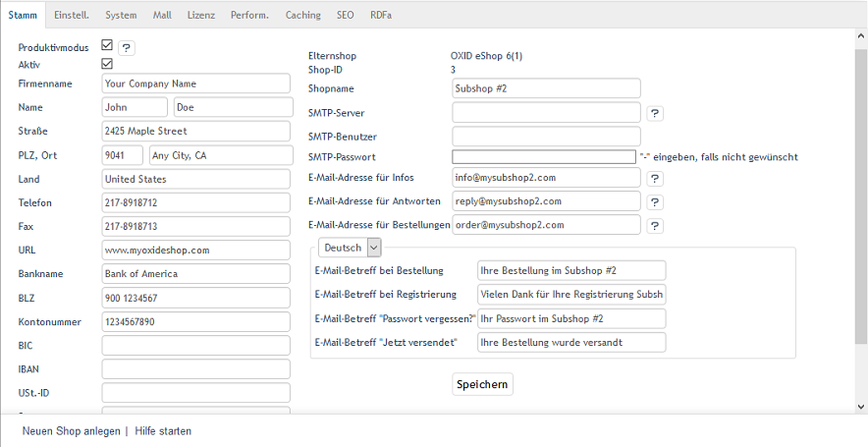Toggle the Produktivmodus checkbox
The image size is (868, 447).
(x=107, y=46)
